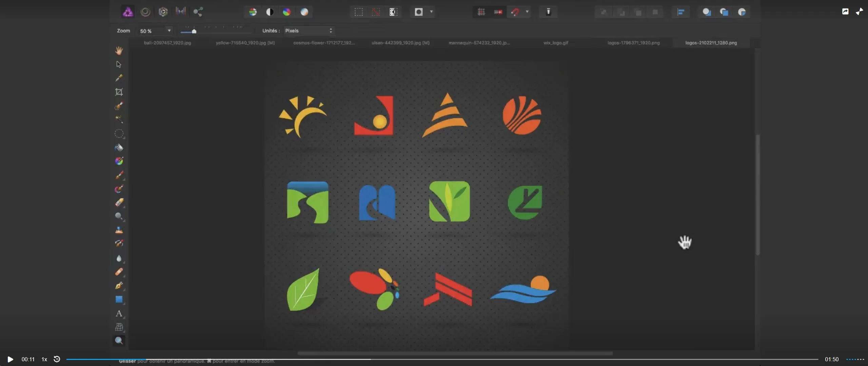Toggle snapping magnet icon
Screen dimensions: 868x366
point(515,12)
